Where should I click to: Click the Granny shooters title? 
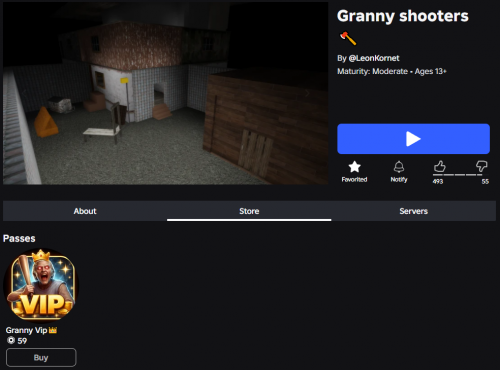403,16
